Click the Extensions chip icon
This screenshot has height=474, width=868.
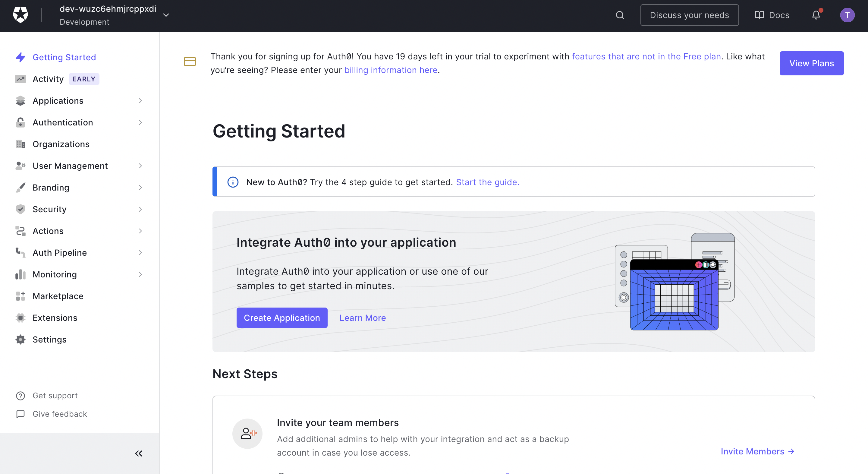20,318
